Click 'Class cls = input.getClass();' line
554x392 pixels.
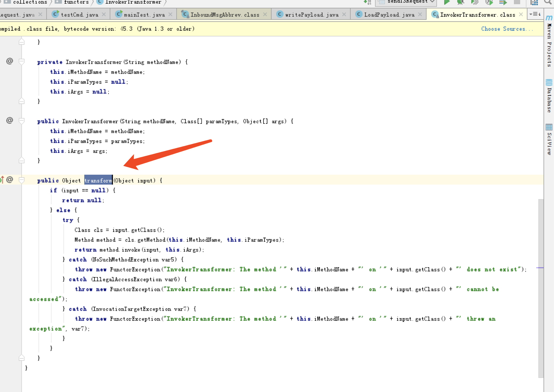(119, 230)
